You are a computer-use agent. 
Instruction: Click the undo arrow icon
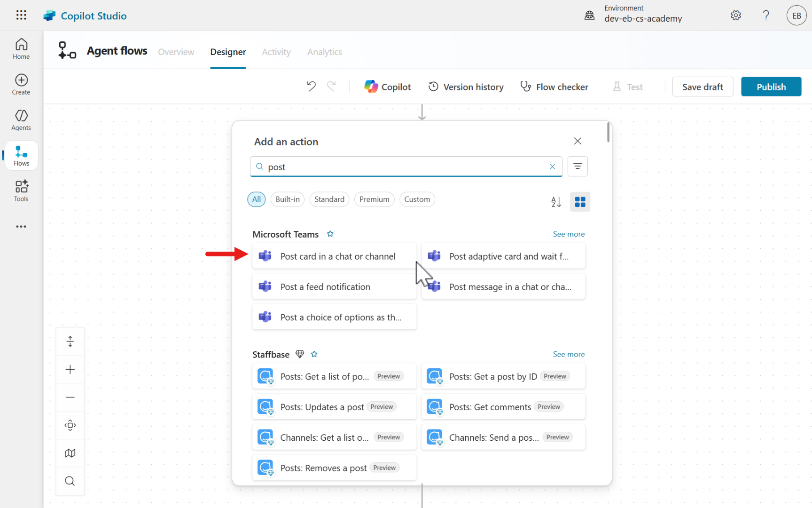click(311, 87)
